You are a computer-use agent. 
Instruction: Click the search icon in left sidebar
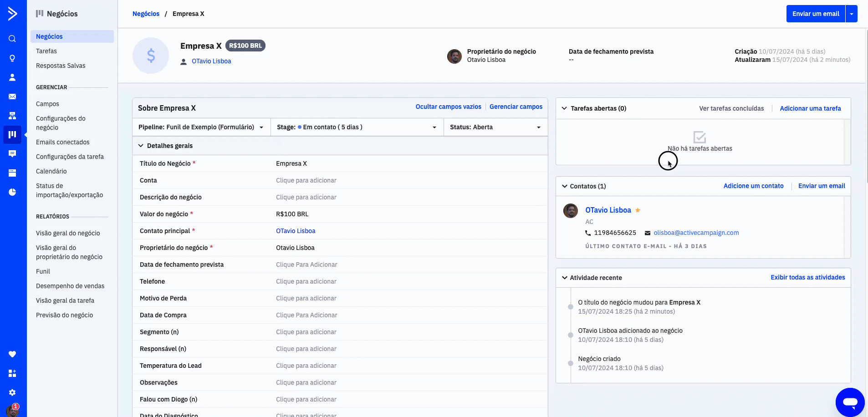click(x=12, y=39)
